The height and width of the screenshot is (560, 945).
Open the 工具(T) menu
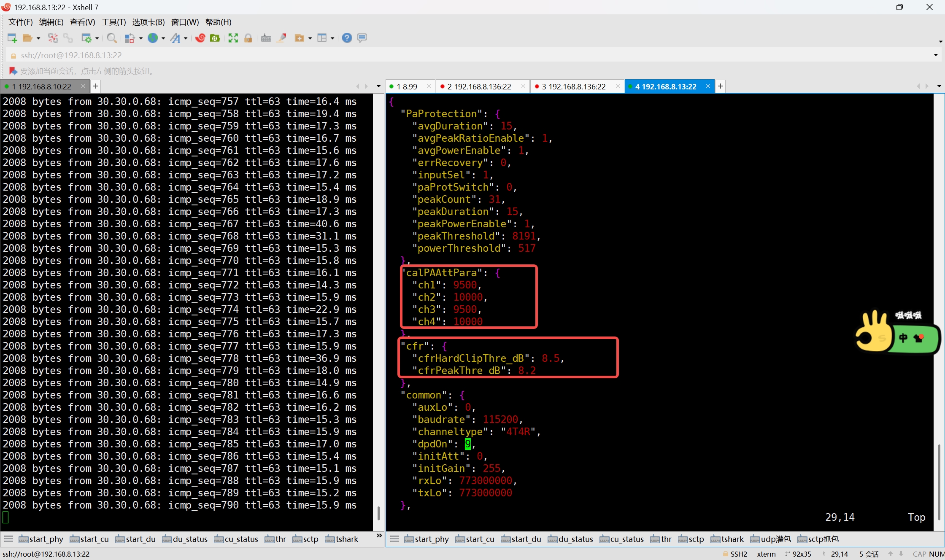click(x=114, y=22)
